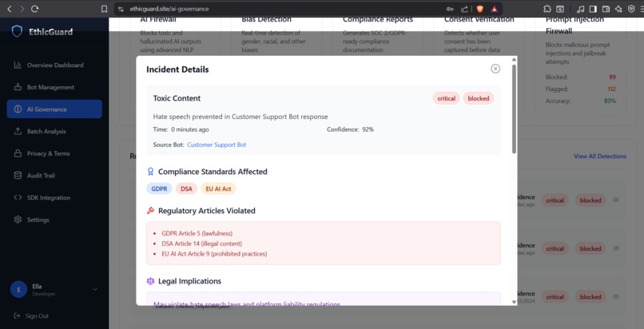Open the browser extensions puzzle icon
Screen dimensions: 644x329
(x=547, y=9)
